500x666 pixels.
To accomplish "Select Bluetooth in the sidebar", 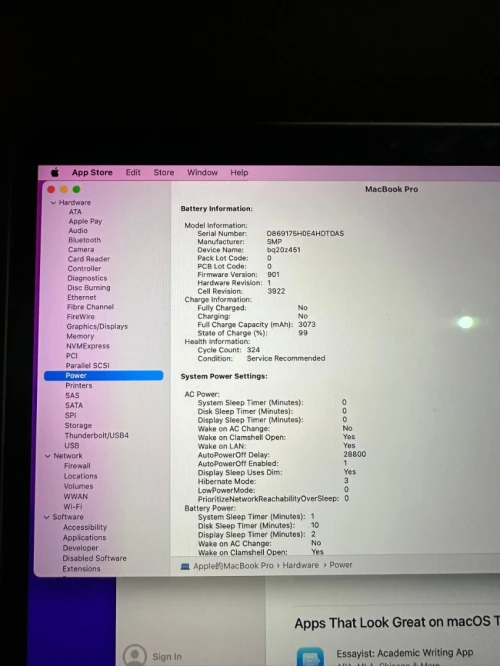I will pyautogui.click(x=85, y=240).
